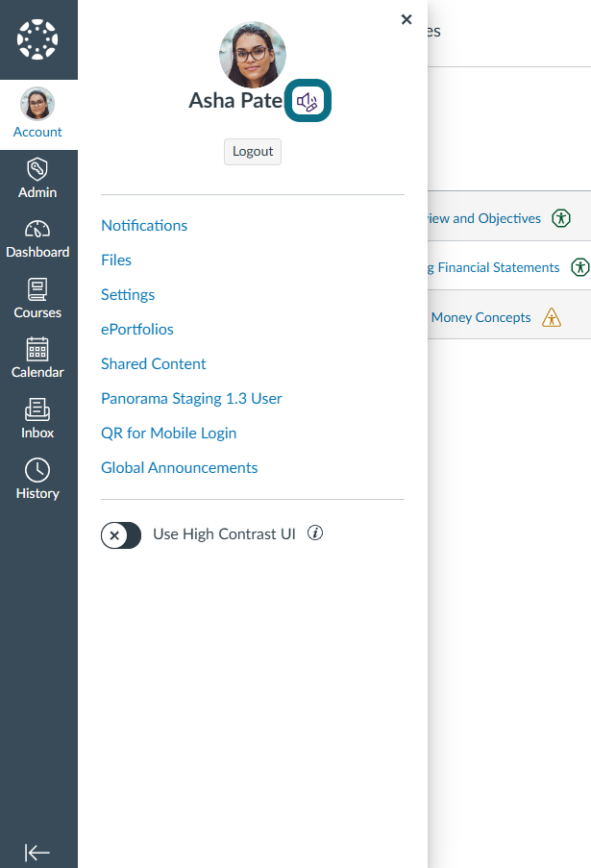Viewport: 591px width, 868px height.
Task: Open the Inbox icon
Action: coord(37,409)
